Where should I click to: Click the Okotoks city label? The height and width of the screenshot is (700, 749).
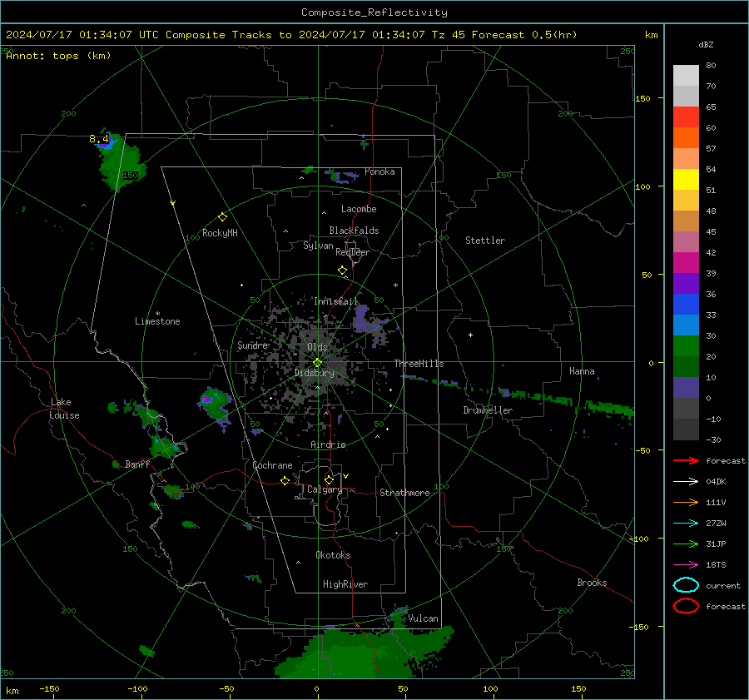pyautogui.click(x=333, y=555)
